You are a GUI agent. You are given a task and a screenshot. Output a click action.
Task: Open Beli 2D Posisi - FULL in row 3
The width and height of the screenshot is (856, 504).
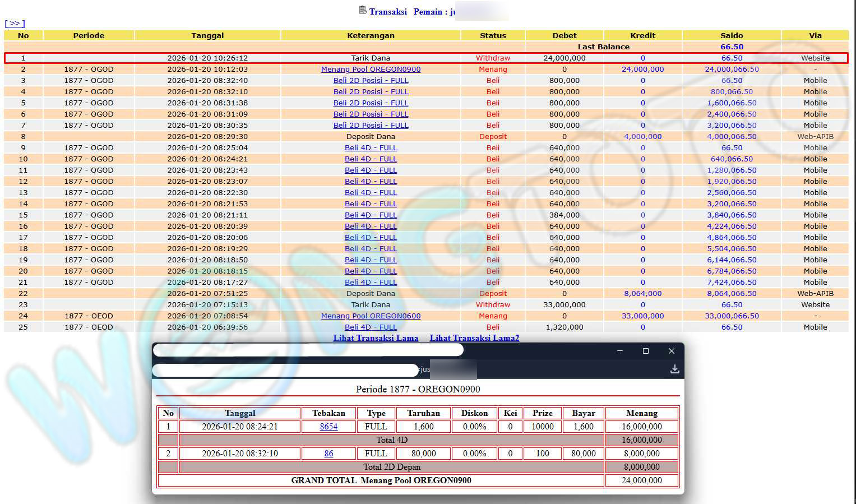pos(371,81)
